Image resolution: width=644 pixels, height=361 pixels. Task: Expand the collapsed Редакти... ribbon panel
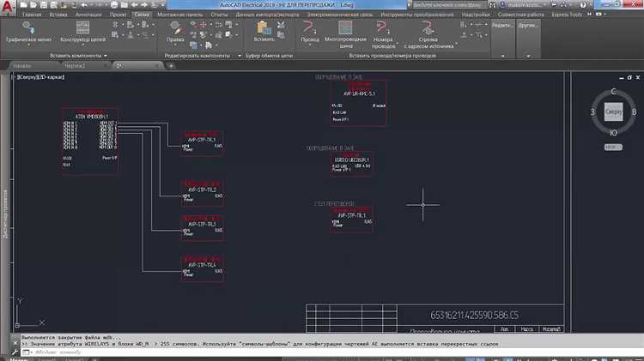click(x=502, y=39)
